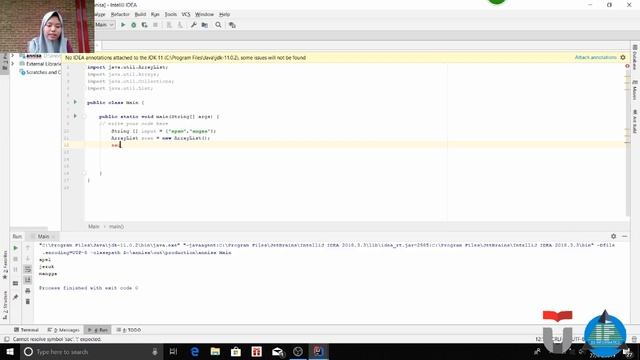Image resolution: width=640 pixels, height=360 pixels.
Task: Open settings via the wrench icon
Action: [x=193, y=25]
